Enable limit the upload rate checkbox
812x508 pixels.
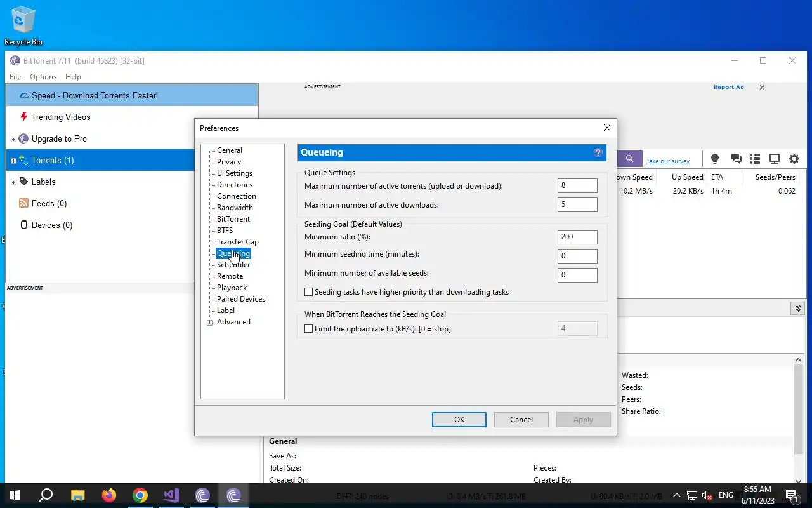pyautogui.click(x=309, y=329)
